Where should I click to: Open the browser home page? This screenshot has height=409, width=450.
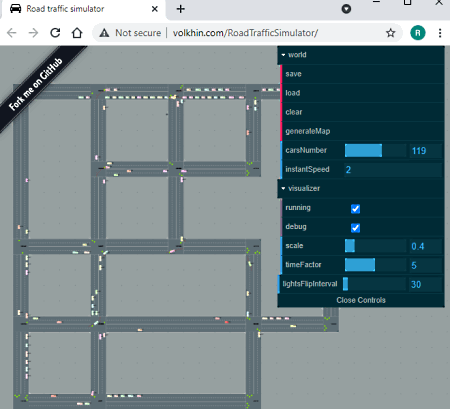tap(77, 33)
